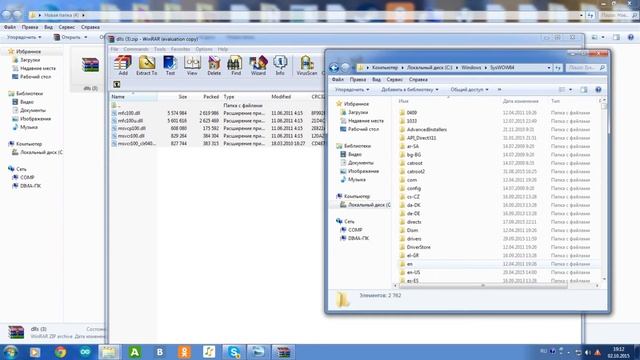This screenshot has height=360, width=640.
Task: Click the horizontal scrollbar in SysWOW64 file list
Action: [x=484, y=285]
